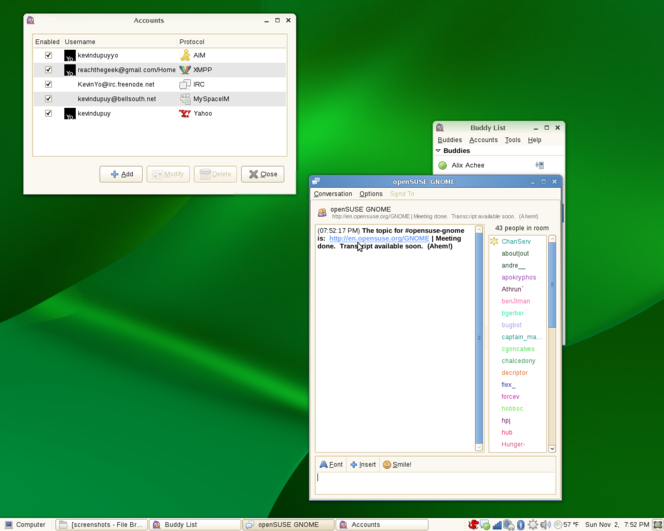Screen dimensions: 664x531
Task: Click the Pidgin icon in Buddy List titlebar
Action: tap(440, 127)
